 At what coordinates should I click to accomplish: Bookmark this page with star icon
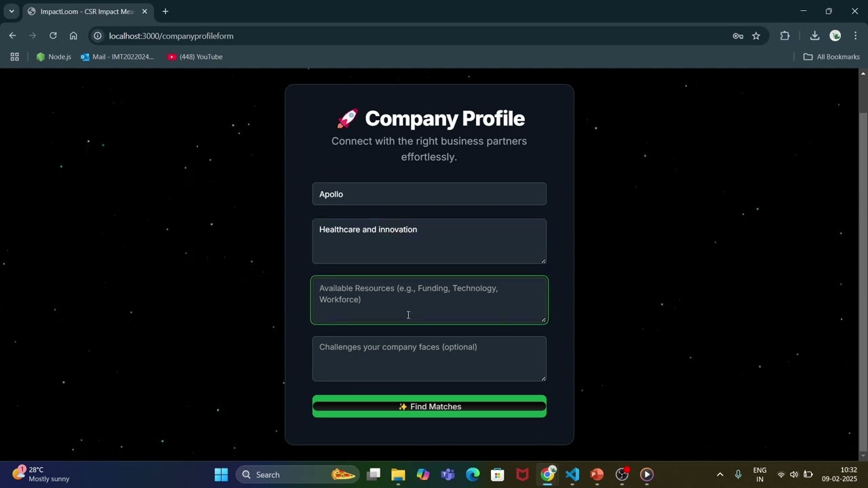point(756,36)
